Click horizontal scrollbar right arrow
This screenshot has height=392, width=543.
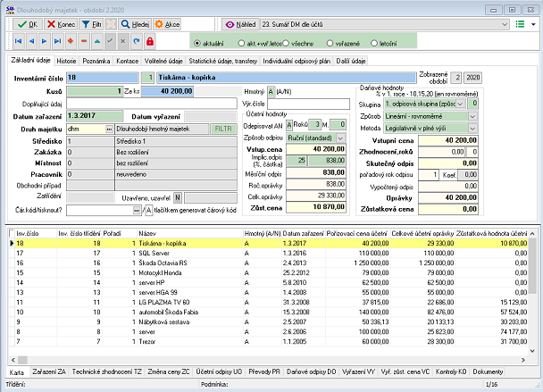[x=523, y=360]
